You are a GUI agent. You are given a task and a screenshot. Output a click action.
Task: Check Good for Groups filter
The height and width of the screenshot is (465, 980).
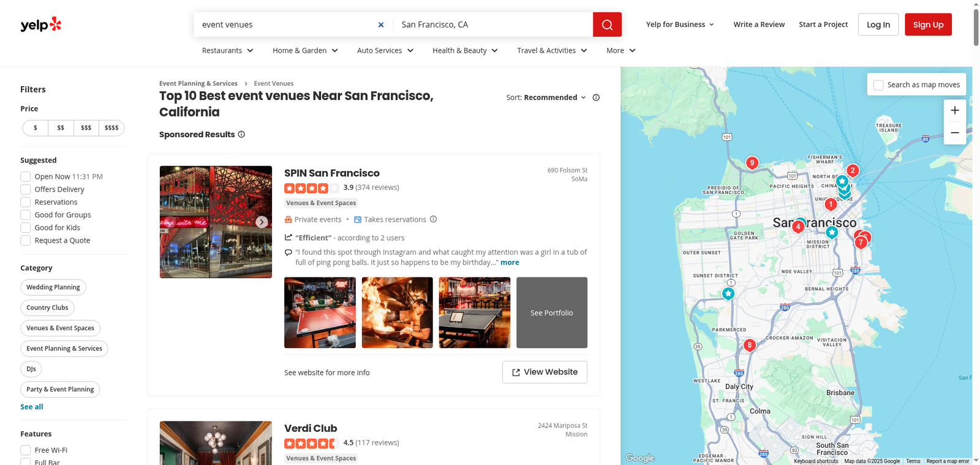click(x=26, y=215)
